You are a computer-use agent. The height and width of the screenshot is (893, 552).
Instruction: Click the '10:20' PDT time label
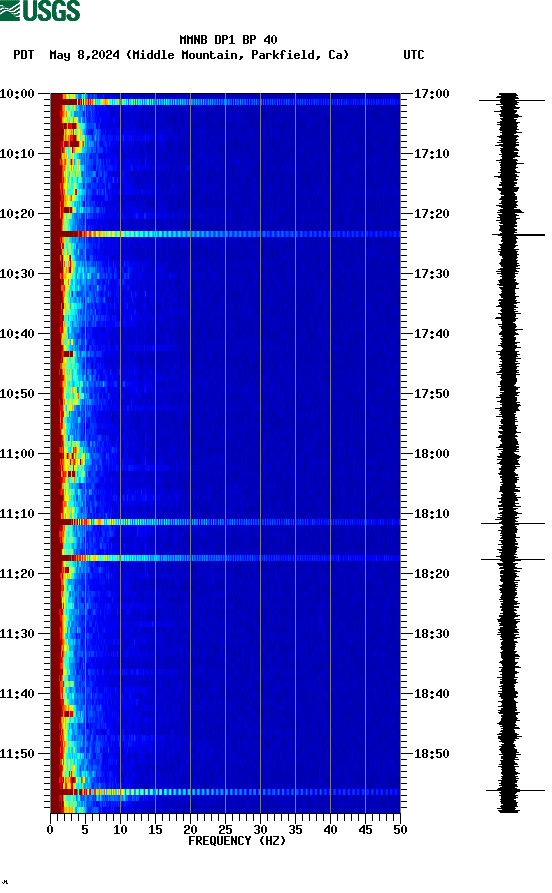(x=17, y=214)
